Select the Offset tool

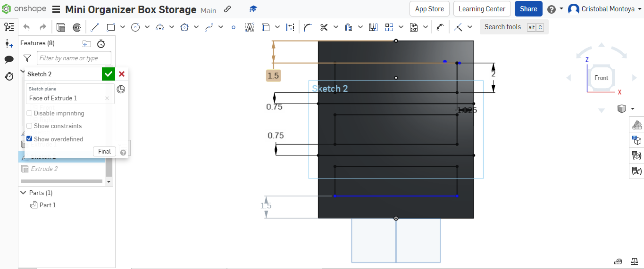349,27
